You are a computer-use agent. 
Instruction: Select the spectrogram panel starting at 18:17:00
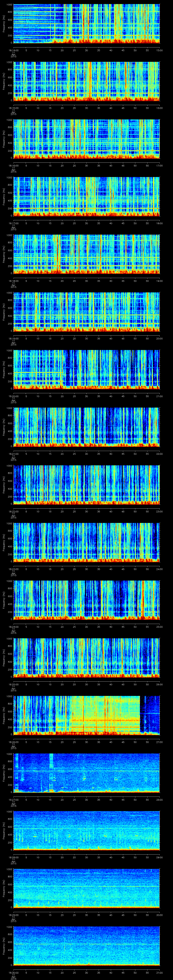(86, 196)
